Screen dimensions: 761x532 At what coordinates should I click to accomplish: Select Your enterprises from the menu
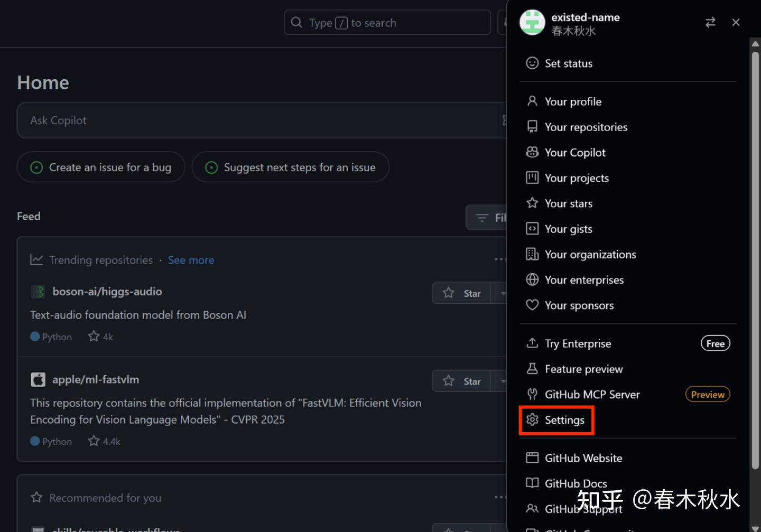tap(628, 279)
